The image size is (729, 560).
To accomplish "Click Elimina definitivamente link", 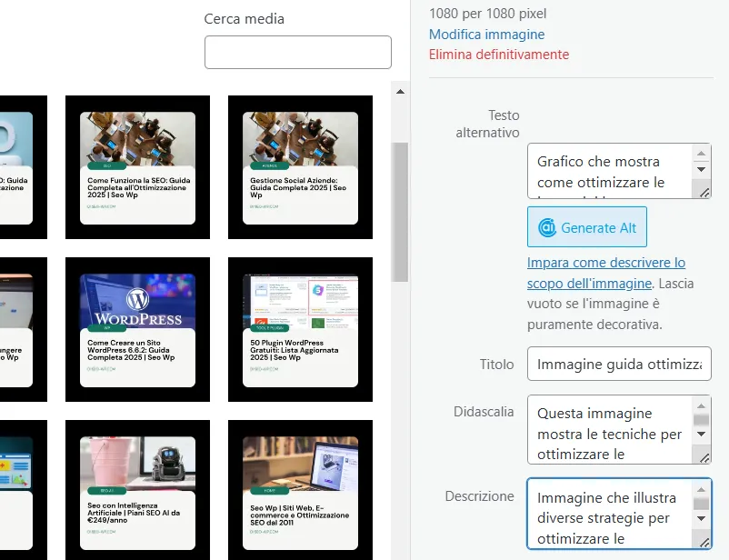I will [499, 55].
